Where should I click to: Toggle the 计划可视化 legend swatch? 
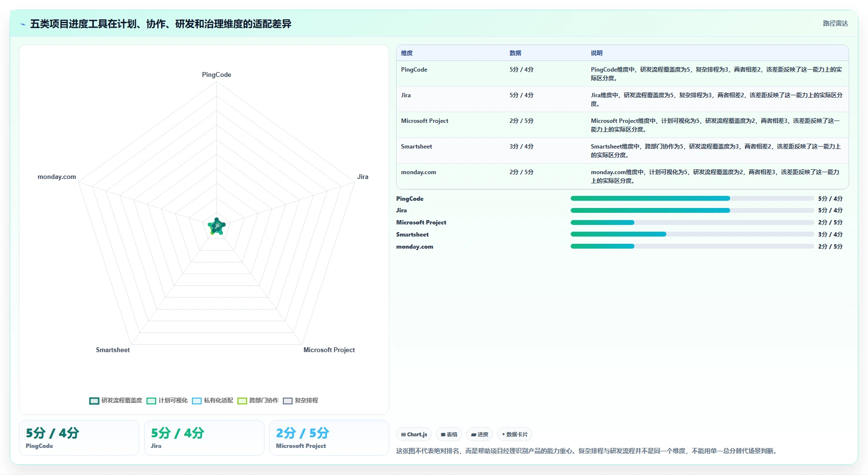tap(151, 401)
